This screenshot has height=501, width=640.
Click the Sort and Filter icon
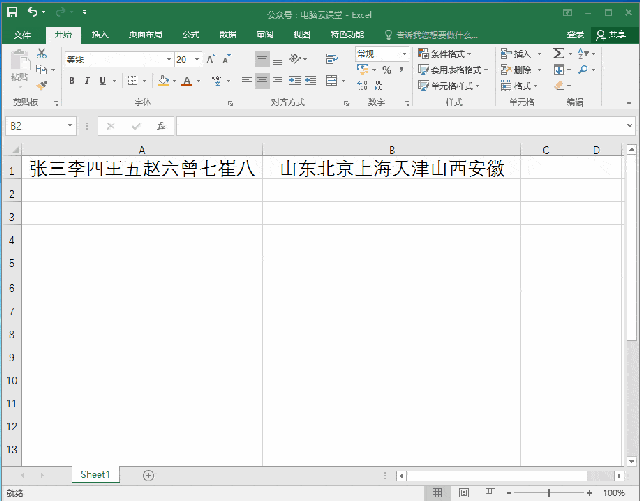tap(583, 53)
